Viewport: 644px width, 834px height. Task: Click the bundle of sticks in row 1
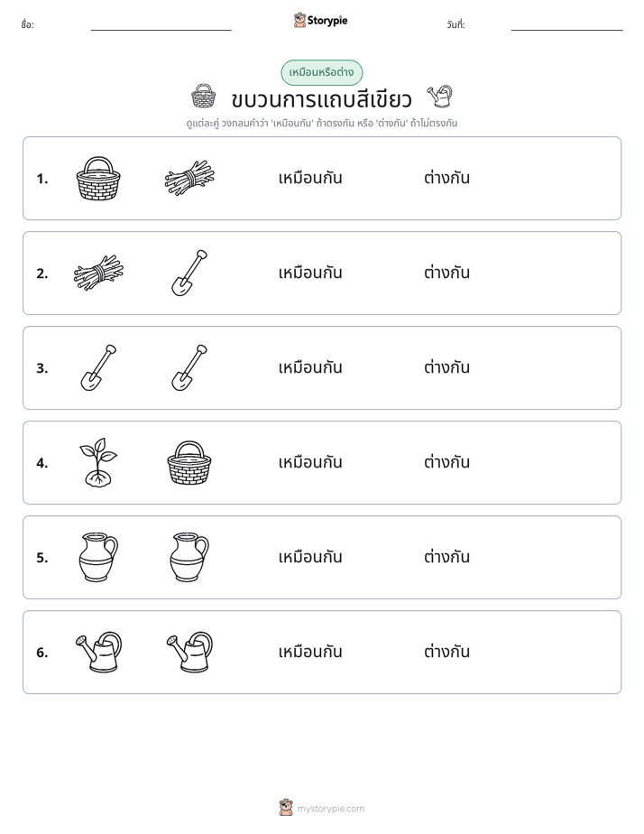(189, 178)
